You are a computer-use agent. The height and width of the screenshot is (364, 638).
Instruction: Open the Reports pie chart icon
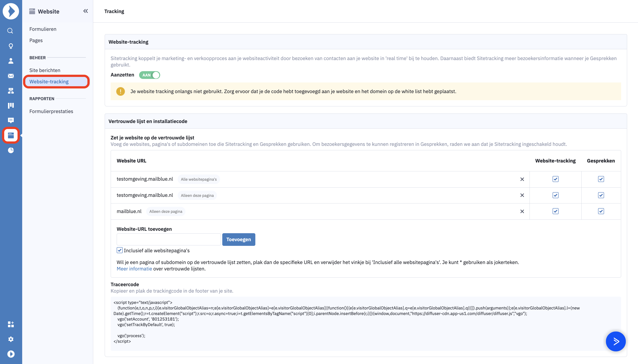click(x=11, y=150)
